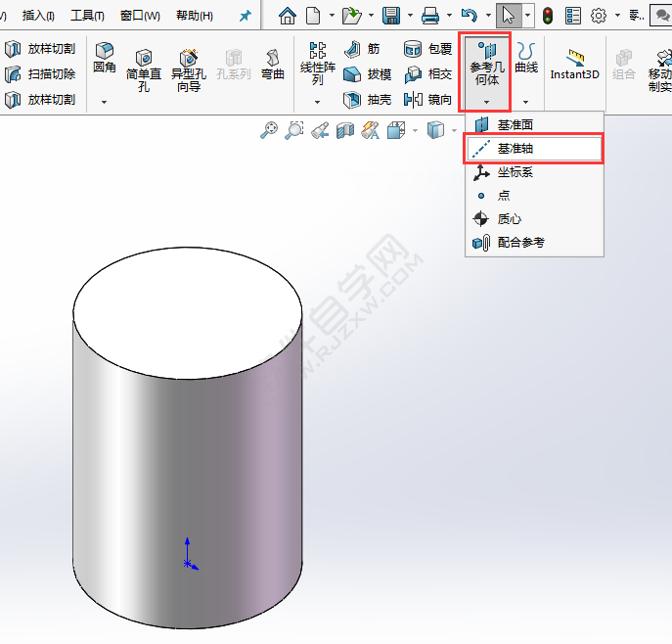This screenshot has width=672, height=644.
Task: Select first 放样切割 command
Action: [x=40, y=49]
